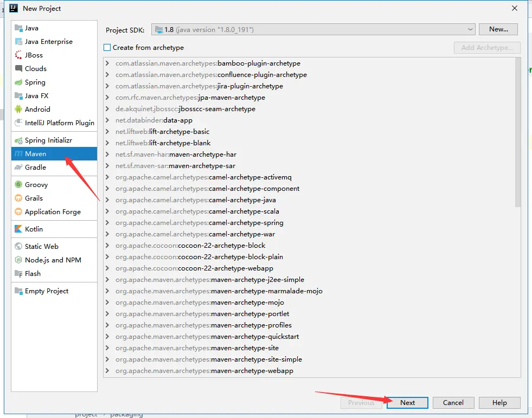This screenshot has height=418, width=532.
Task: Enable Create from archetype checkbox
Action: click(x=107, y=48)
